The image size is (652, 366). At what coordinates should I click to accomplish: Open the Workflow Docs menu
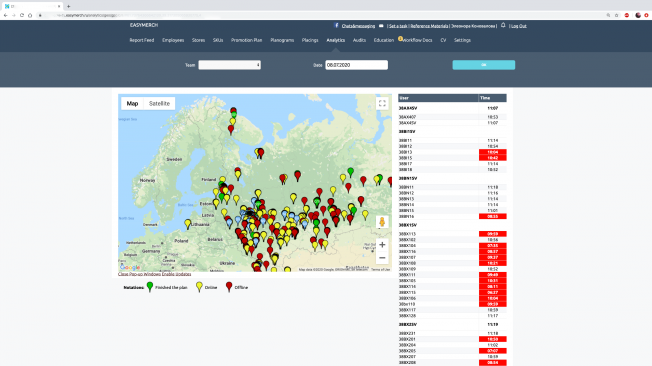click(417, 40)
